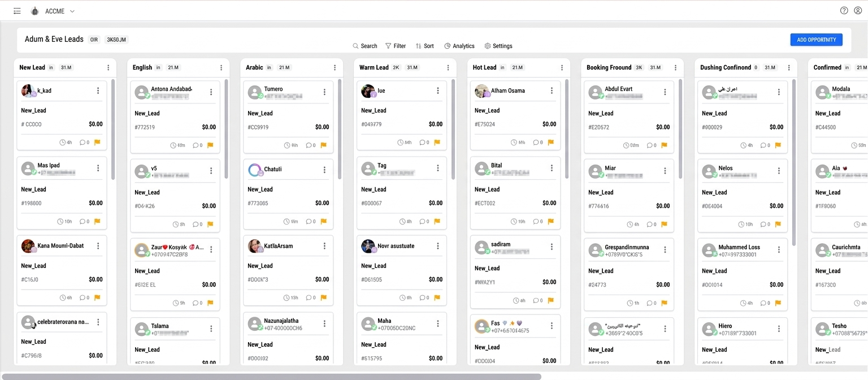The width and height of the screenshot is (868, 380).
Task: Open the Search function
Action: click(x=364, y=46)
